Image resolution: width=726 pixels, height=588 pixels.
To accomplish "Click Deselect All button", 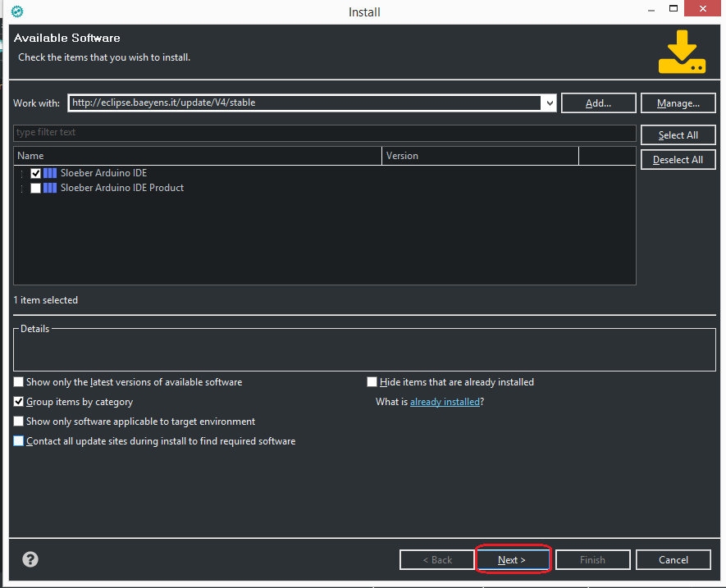I will [678, 160].
